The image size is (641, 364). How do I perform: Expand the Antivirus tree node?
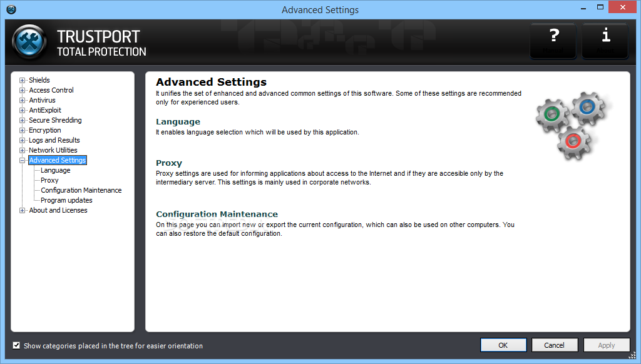point(23,100)
